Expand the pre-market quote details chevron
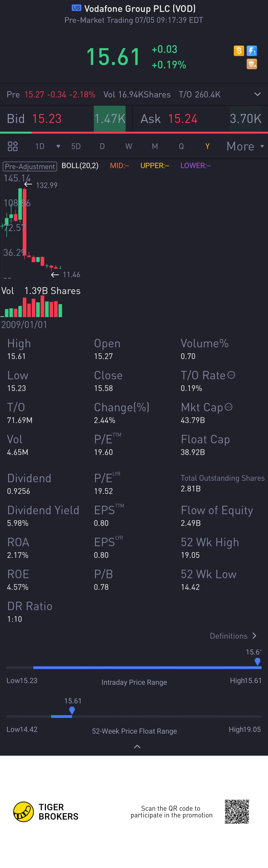The width and height of the screenshot is (268, 868). tap(258, 94)
